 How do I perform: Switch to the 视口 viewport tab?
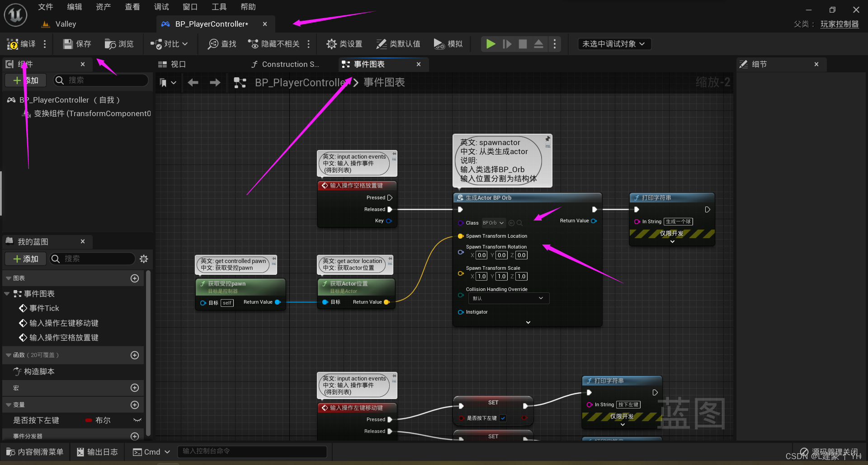172,64
